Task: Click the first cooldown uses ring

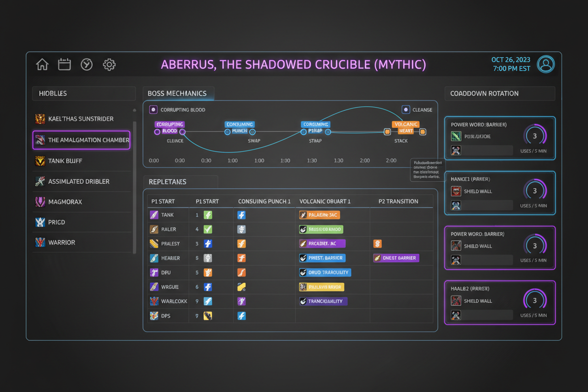Action: point(535,136)
